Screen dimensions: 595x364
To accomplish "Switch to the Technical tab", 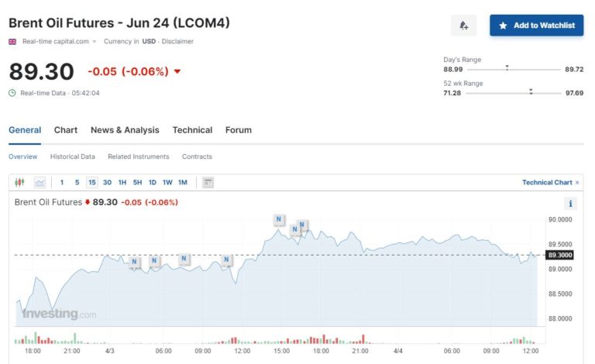I will 192,130.
